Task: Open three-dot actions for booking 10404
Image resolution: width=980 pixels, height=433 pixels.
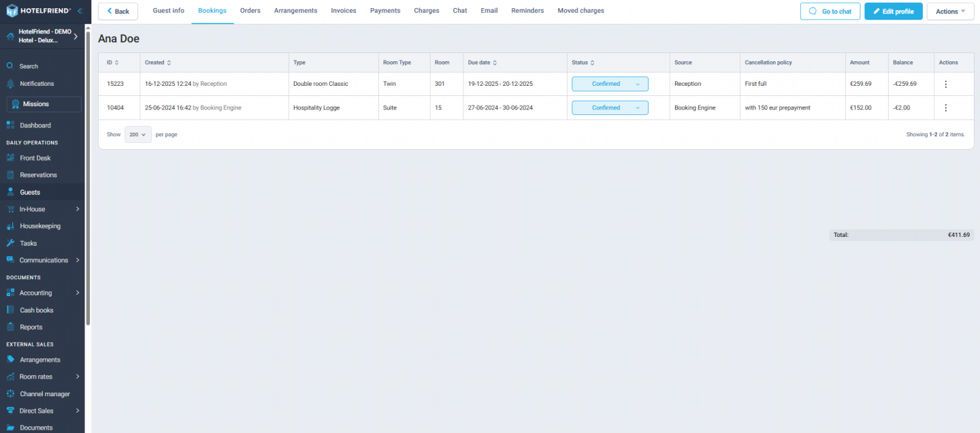Action: 945,108
